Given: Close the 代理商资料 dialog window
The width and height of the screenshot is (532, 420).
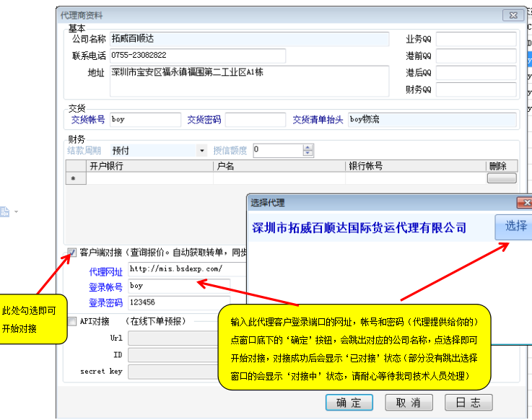Looking at the screenshot, I should (513, 14).
